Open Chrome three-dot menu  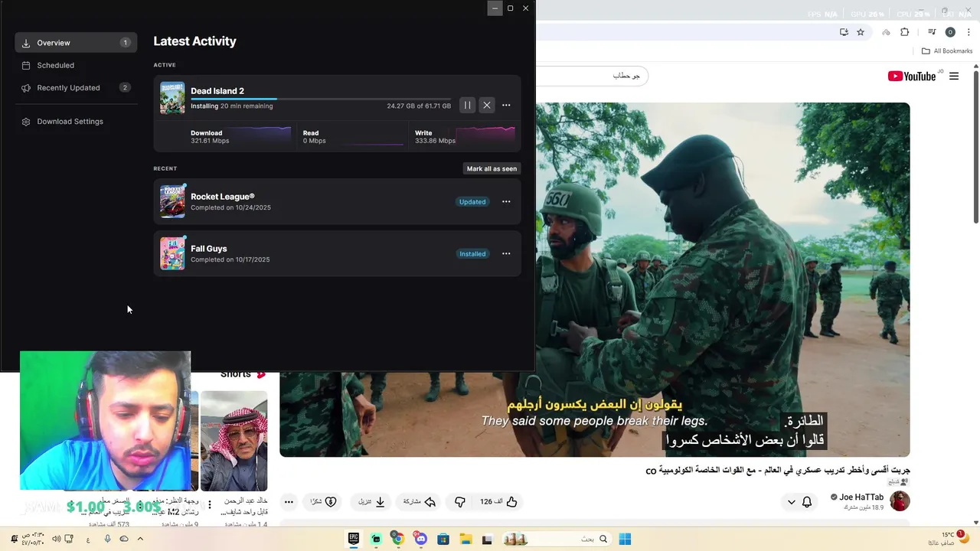969,32
